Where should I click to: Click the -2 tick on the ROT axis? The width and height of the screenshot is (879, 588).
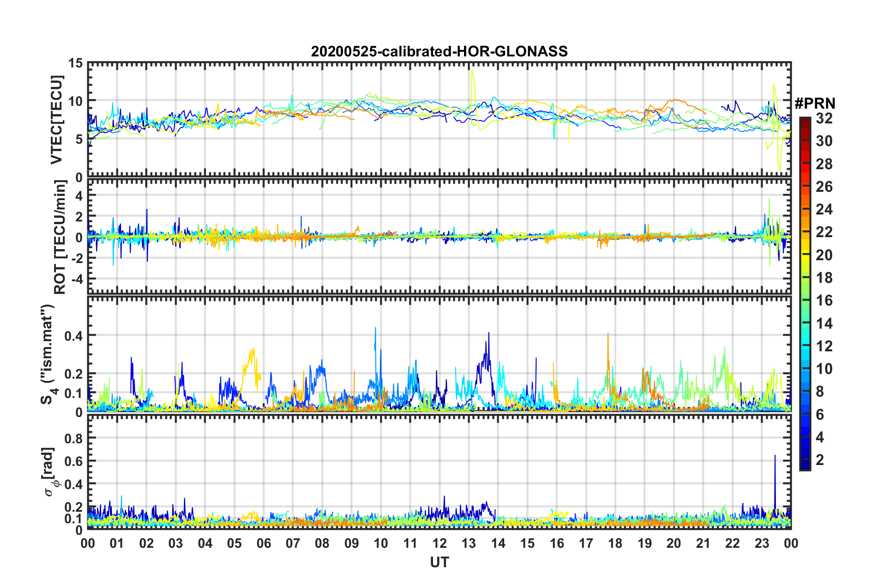click(77, 258)
